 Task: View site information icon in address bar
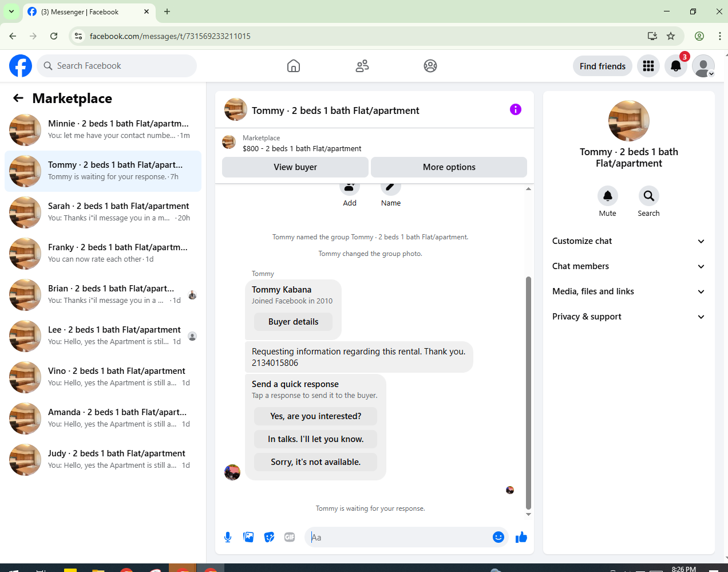point(78,36)
